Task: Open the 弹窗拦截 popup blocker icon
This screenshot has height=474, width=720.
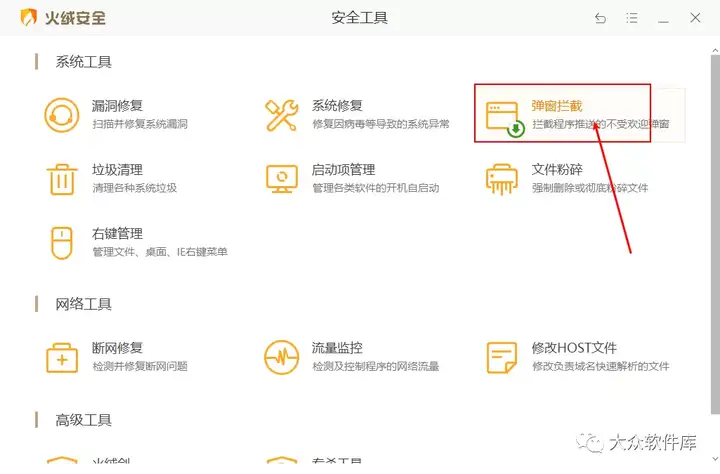Action: click(x=505, y=119)
